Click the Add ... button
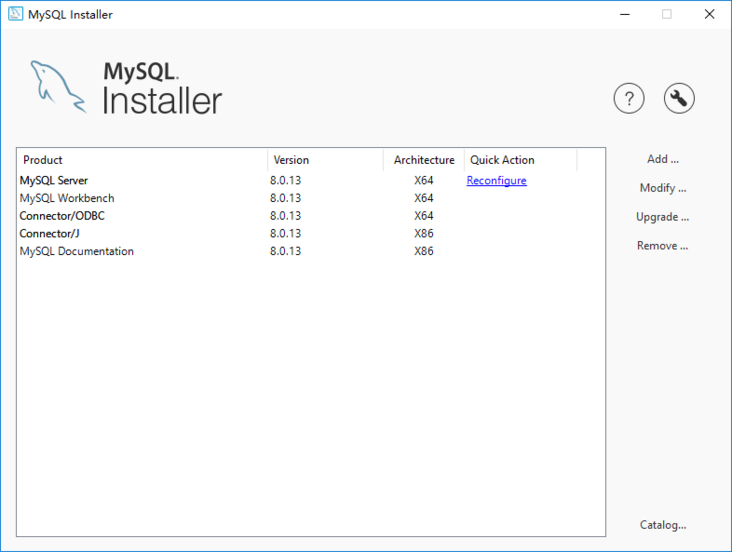The width and height of the screenshot is (732, 552). point(662,159)
